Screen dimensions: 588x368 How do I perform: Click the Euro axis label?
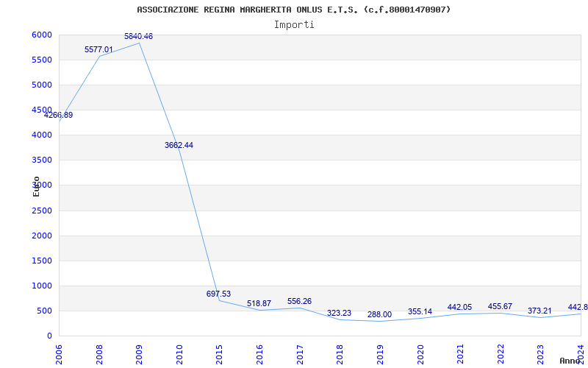click(x=36, y=186)
